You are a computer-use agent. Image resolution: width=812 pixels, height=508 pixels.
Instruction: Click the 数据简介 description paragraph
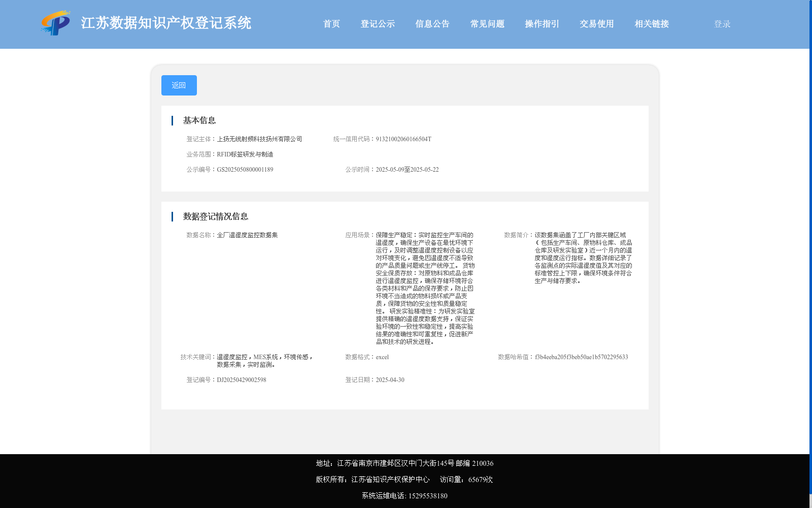(584, 258)
